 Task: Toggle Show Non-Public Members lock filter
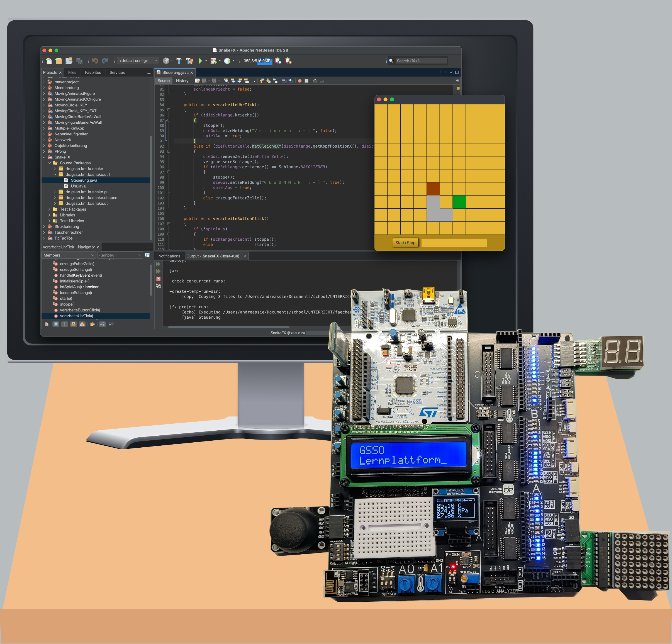(x=73, y=324)
